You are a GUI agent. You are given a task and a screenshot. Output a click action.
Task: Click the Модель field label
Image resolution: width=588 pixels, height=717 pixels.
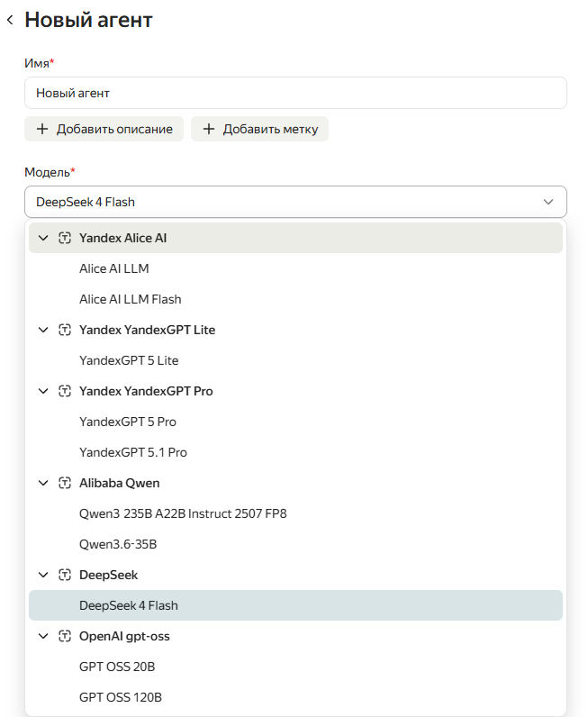[x=50, y=172]
